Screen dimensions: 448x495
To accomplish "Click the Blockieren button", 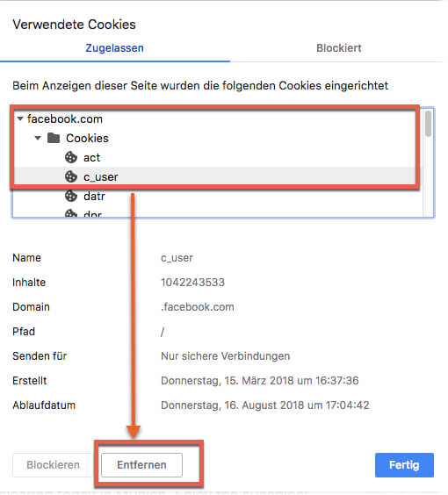I will (53, 464).
